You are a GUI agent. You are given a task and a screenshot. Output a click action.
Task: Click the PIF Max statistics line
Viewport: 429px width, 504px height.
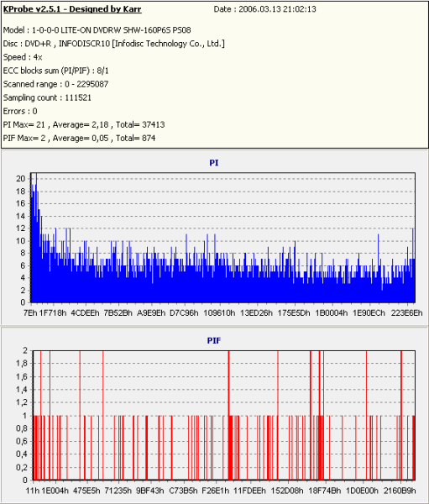pyautogui.click(x=79, y=138)
